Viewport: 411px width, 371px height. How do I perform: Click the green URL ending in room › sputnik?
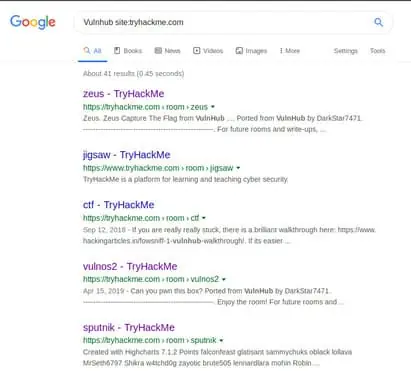pos(150,340)
